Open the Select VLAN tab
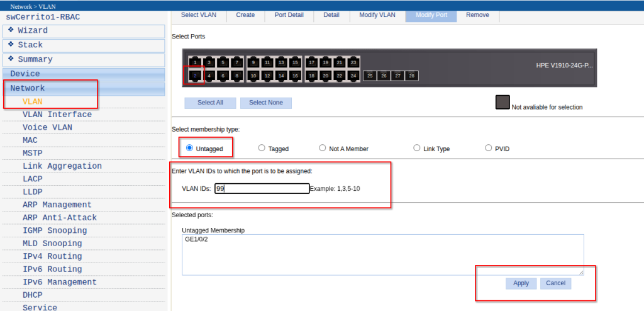The width and height of the screenshot is (644, 311). pyautogui.click(x=198, y=15)
